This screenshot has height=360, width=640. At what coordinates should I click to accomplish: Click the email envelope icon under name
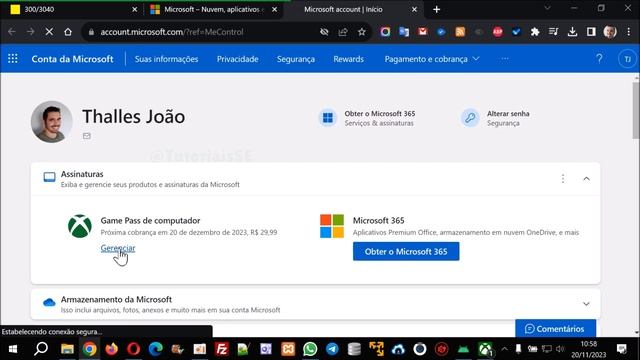tap(87, 136)
